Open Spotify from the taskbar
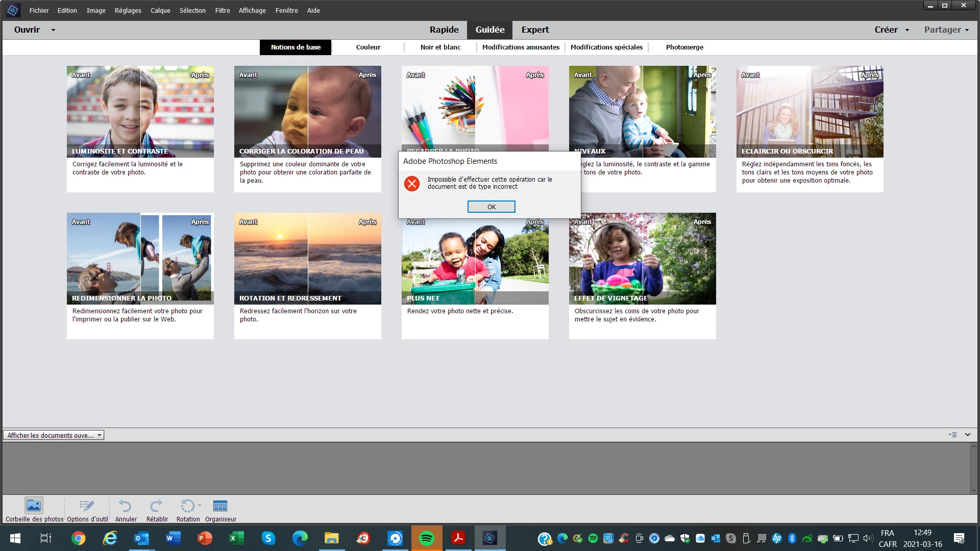 coord(426,538)
